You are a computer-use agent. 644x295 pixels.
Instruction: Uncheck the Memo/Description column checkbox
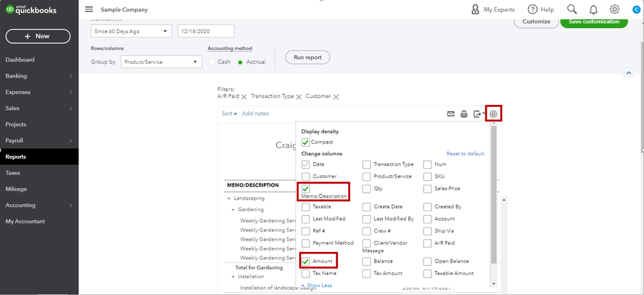pos(306,188)
